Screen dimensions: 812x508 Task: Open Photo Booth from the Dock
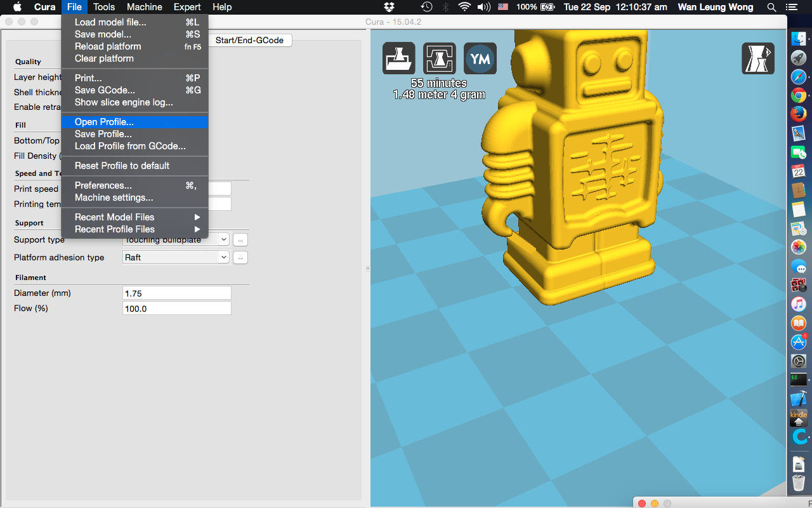799,285
